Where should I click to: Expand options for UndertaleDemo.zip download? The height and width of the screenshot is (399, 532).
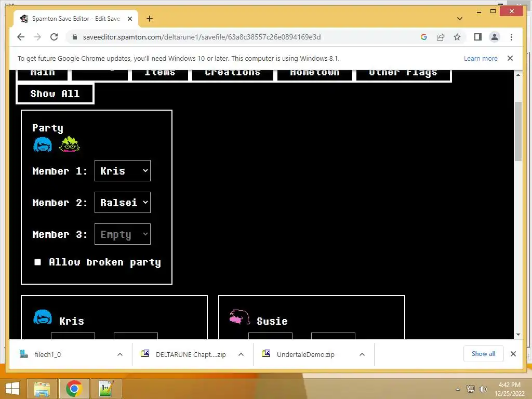[362, 354]
